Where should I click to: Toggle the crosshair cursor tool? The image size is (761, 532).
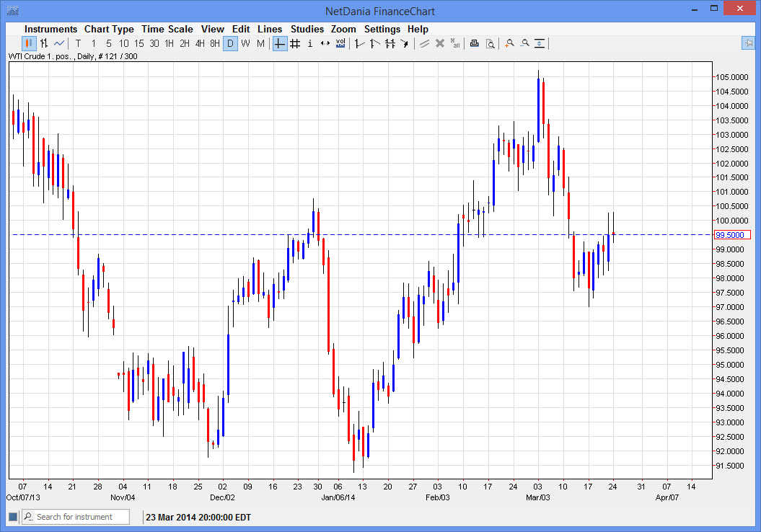280,43
